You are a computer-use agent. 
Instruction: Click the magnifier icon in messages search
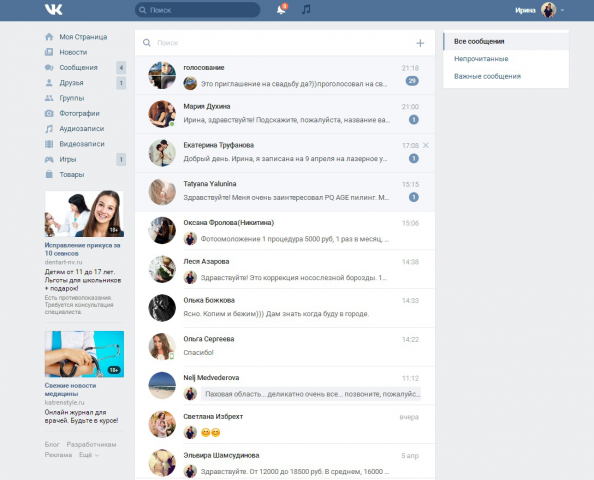pos(147,43)
